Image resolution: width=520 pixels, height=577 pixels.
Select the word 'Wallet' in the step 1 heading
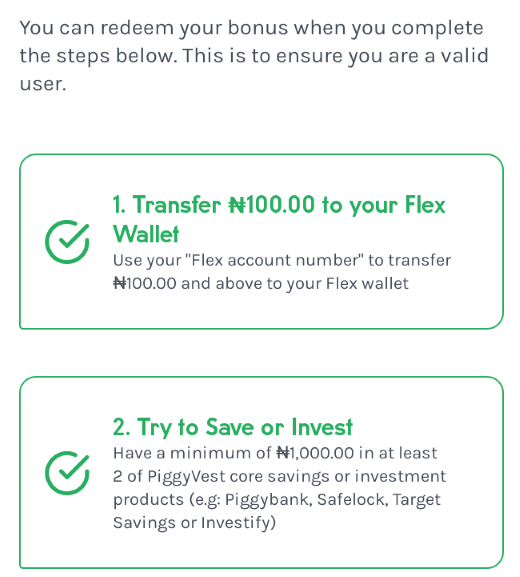[x=146, y=234]
